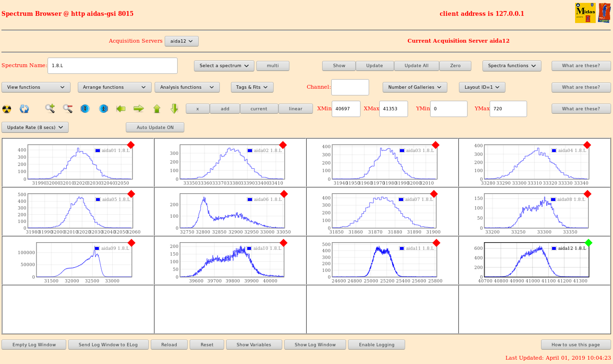Open the Analysis functions menu
The width and height of the screenshot is (613, 364).
pyautogui.click(x=187, y=87)
